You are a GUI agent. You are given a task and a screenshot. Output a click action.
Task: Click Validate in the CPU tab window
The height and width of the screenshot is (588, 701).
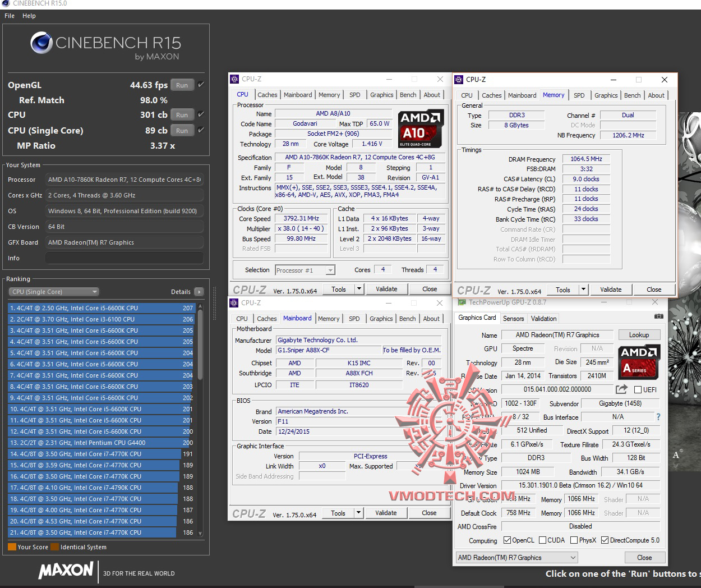pyautogui.click(x=386, y=289)
